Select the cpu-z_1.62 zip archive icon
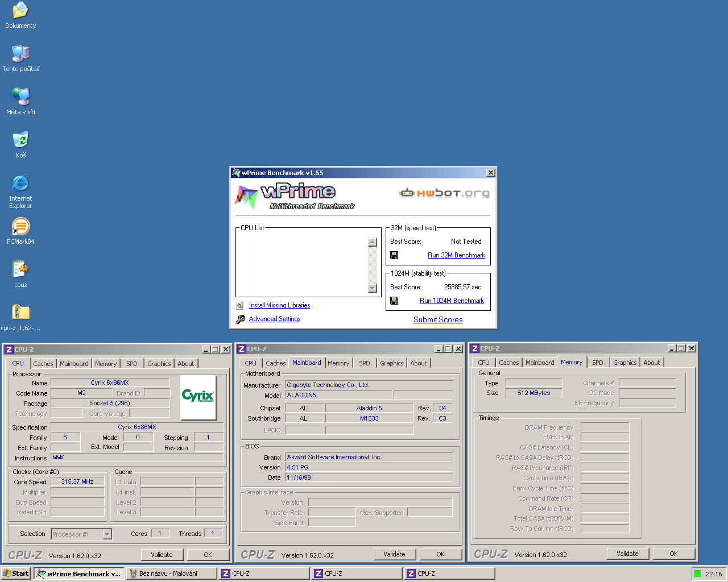728x582 pixels. tap(20, 312)
